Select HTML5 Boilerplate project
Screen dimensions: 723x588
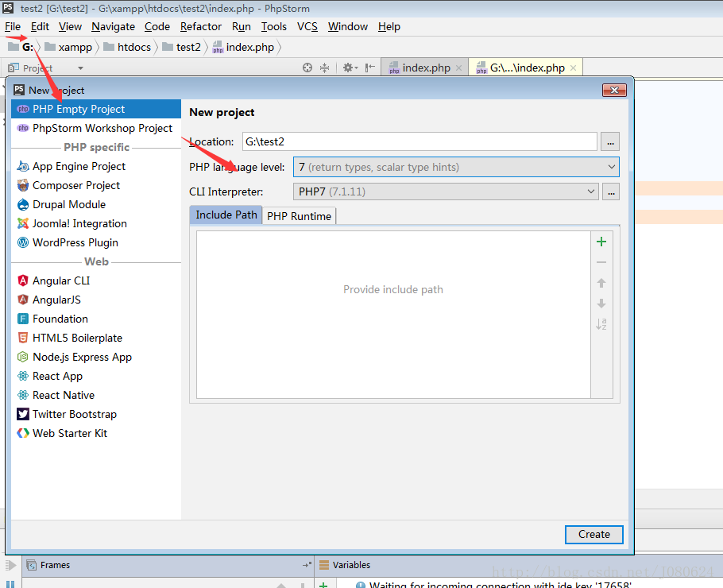coord(96,338)
